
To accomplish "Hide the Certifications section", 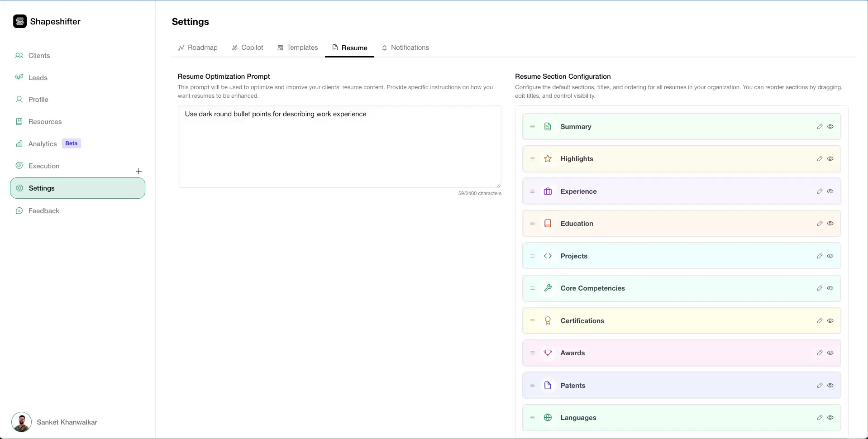I will pyautogui.click(x=830, y=320).
